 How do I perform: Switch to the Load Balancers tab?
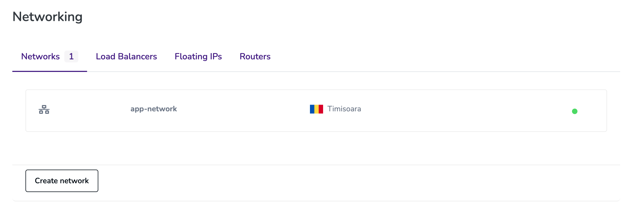pos(126,57)
